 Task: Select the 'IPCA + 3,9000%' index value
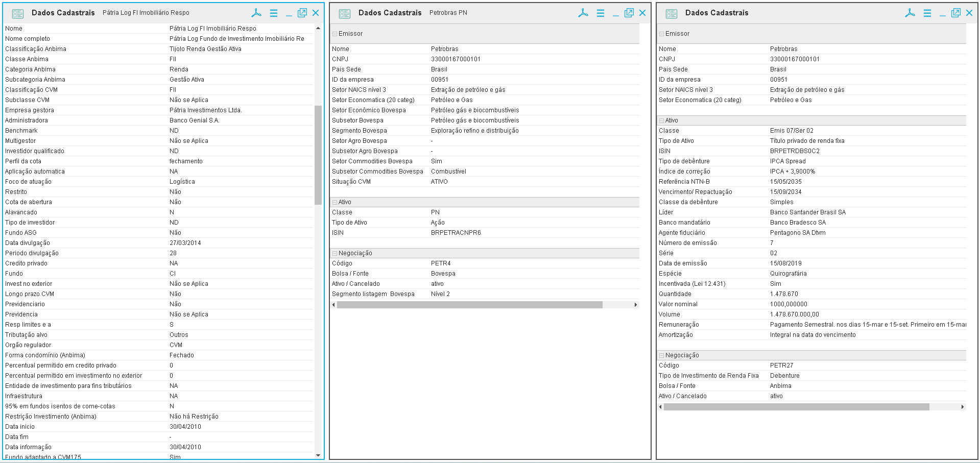(x=793, y=172)
